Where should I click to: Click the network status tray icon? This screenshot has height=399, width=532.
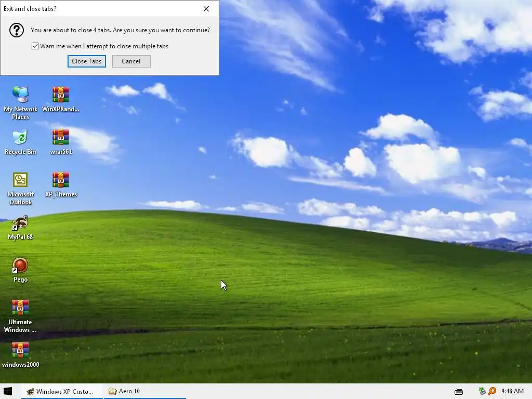[x=482, y=391]
